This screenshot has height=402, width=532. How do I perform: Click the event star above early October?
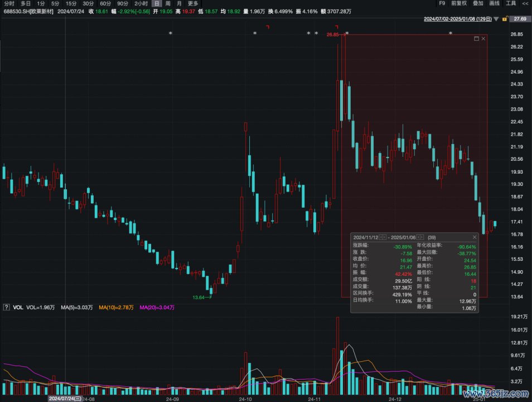coord(255,33)
